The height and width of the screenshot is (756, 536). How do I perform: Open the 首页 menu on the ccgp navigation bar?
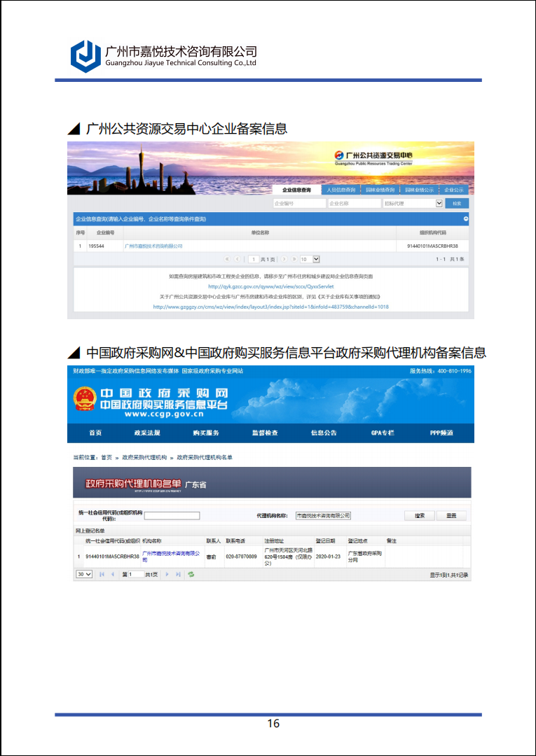95,433
